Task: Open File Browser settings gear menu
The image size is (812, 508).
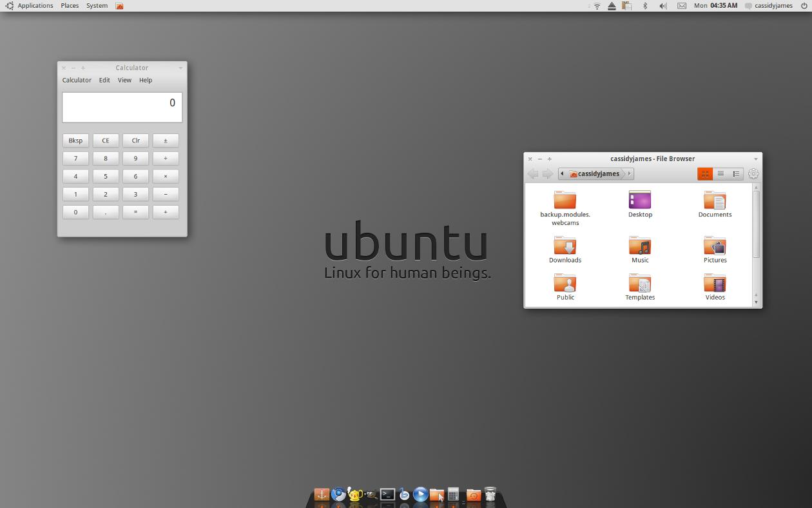Action: pyautogui.click(x=753, y=173)
